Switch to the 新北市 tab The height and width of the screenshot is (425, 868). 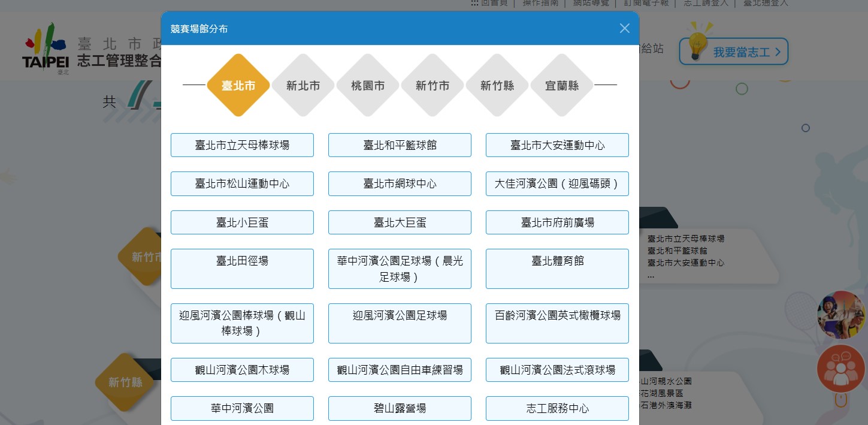click(303, 86)
